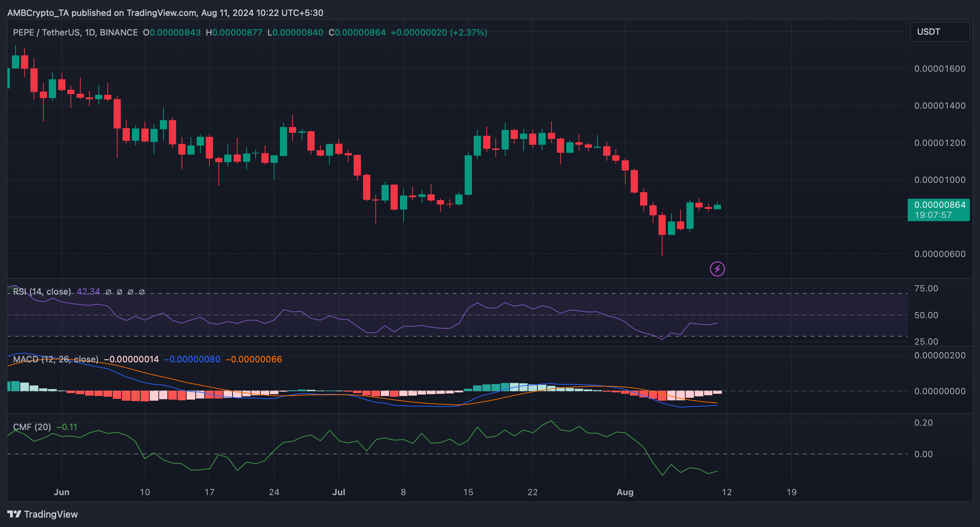The width and height of the screenshot is (980, 527).
Task: Click the Aug label on time axis
Action: tap(625, 492)
